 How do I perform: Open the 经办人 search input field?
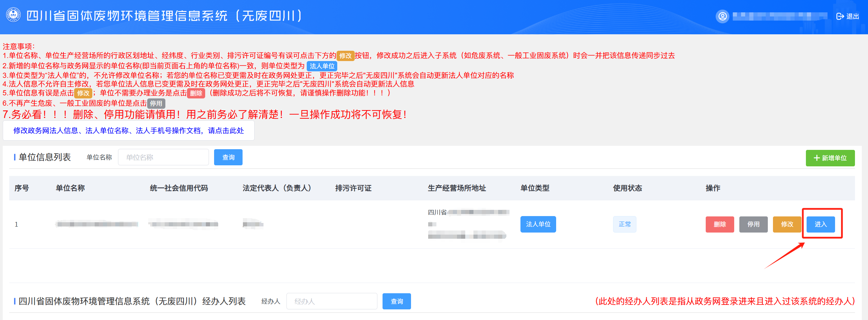point(332,301)
